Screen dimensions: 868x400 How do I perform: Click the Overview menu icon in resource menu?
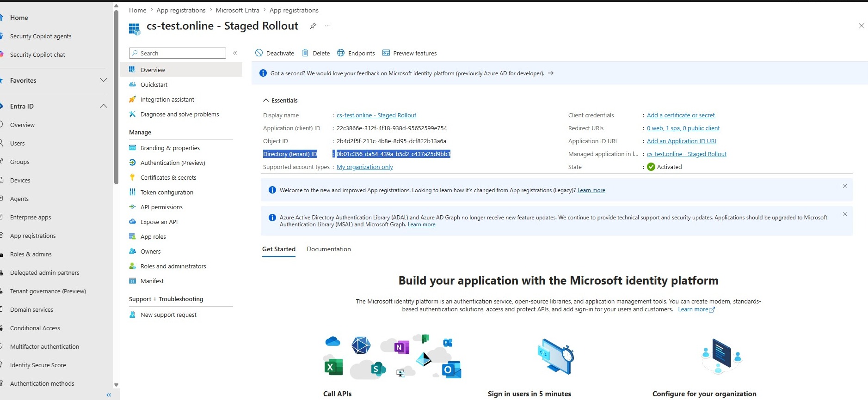click(132, 70)
